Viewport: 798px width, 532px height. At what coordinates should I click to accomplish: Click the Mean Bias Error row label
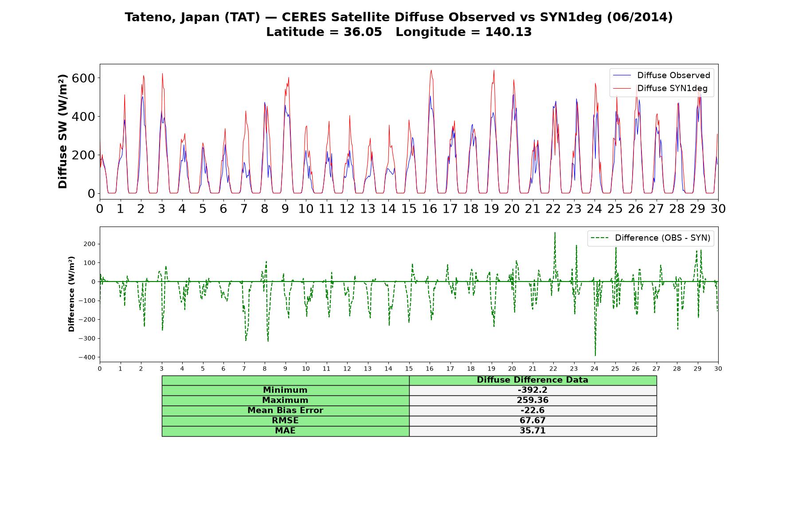(285, 411)
